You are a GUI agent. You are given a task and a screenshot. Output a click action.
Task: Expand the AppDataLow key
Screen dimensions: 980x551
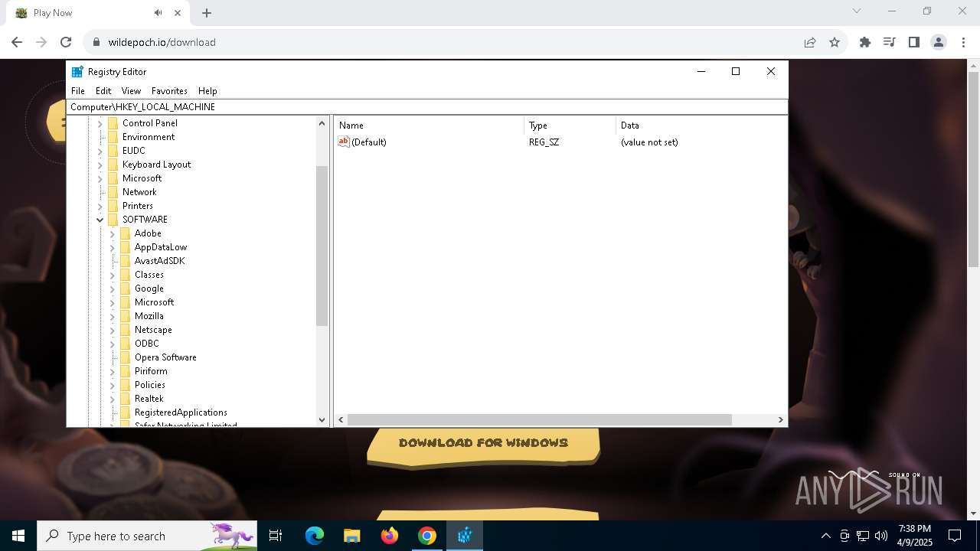pos(112,247)
